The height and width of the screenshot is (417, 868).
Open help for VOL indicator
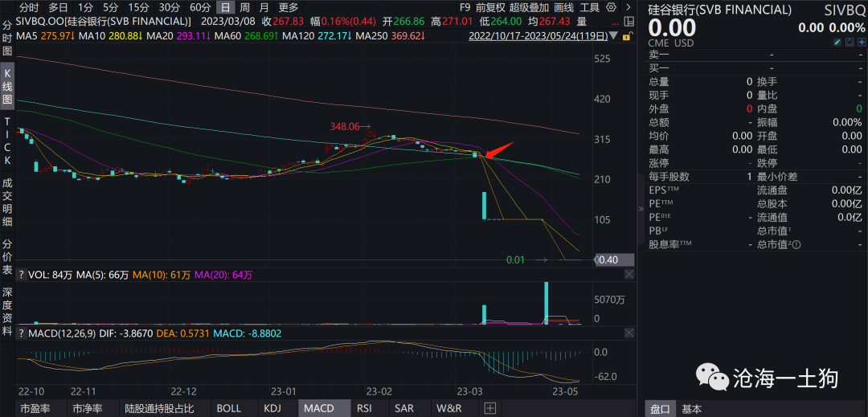[21, 274]
